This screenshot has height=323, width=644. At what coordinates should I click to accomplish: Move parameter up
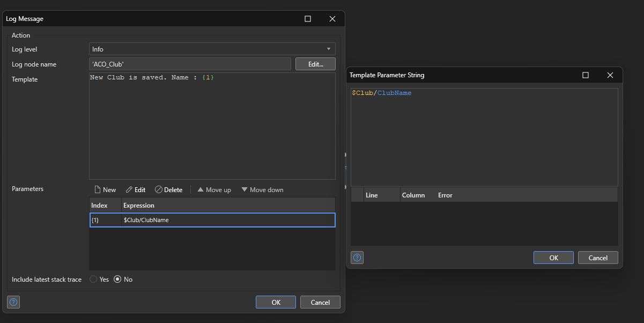coord(214,189)
